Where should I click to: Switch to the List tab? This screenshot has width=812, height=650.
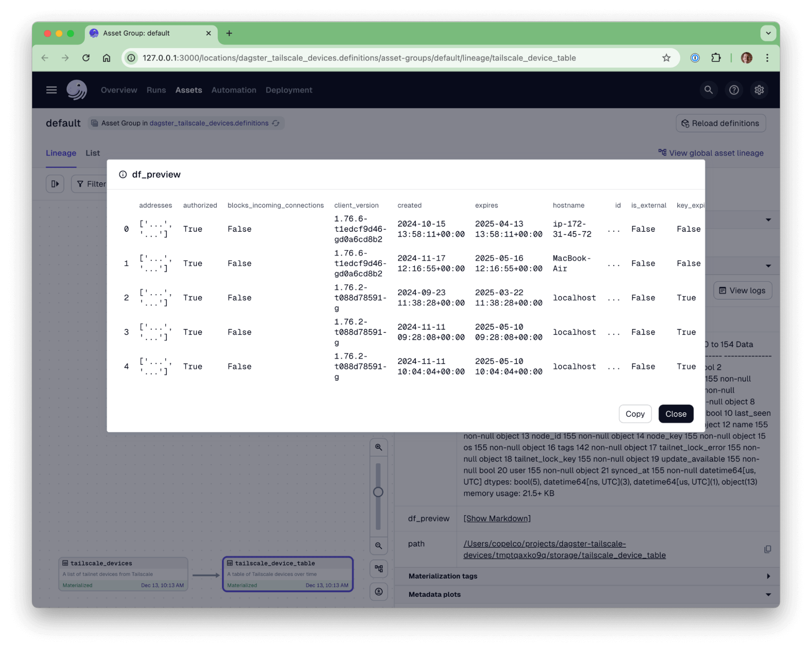[x=92, y=153]
